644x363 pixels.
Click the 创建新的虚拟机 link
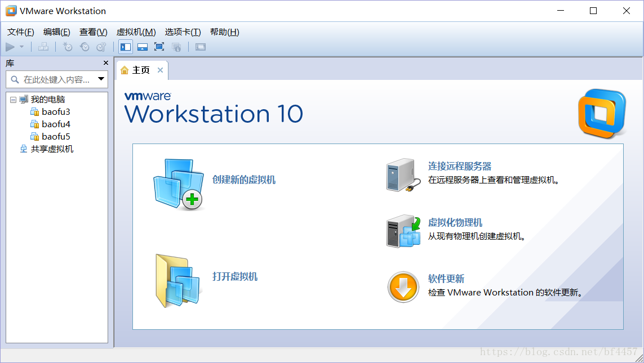(243, 180)
